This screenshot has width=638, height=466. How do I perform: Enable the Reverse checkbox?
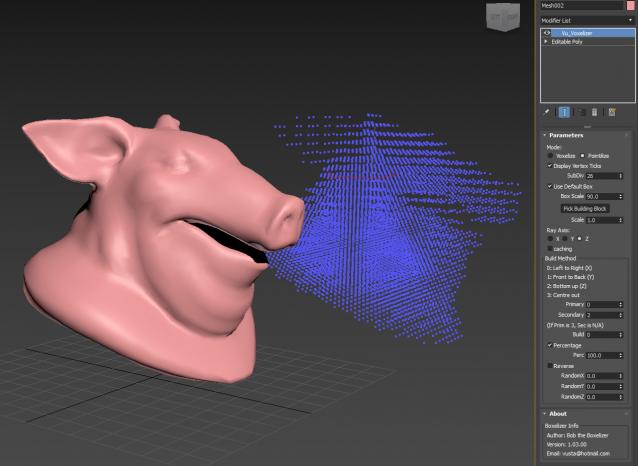coord(550,366)
